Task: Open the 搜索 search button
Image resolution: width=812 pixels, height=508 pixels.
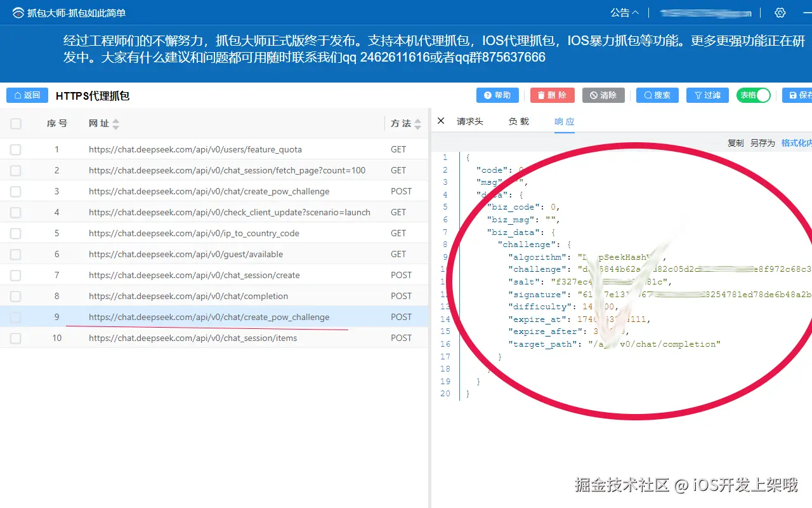Action: click(657, 95)
